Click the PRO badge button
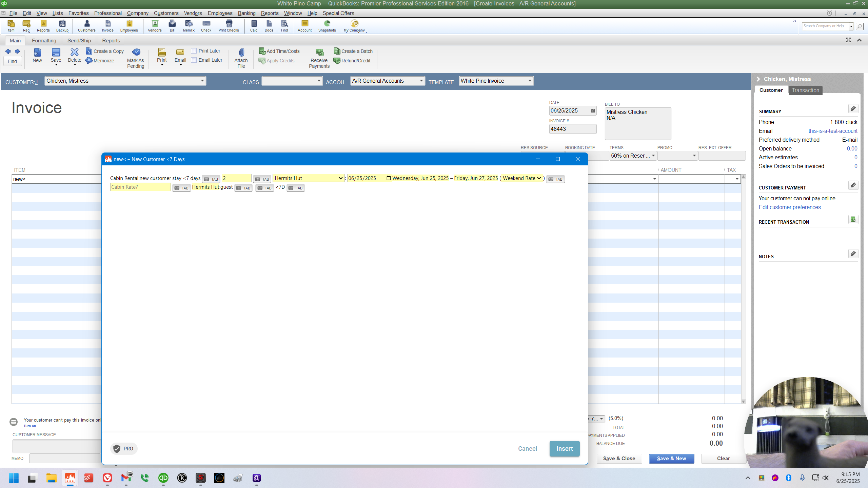This screenshot has height=488, width=868. point(123,448)
